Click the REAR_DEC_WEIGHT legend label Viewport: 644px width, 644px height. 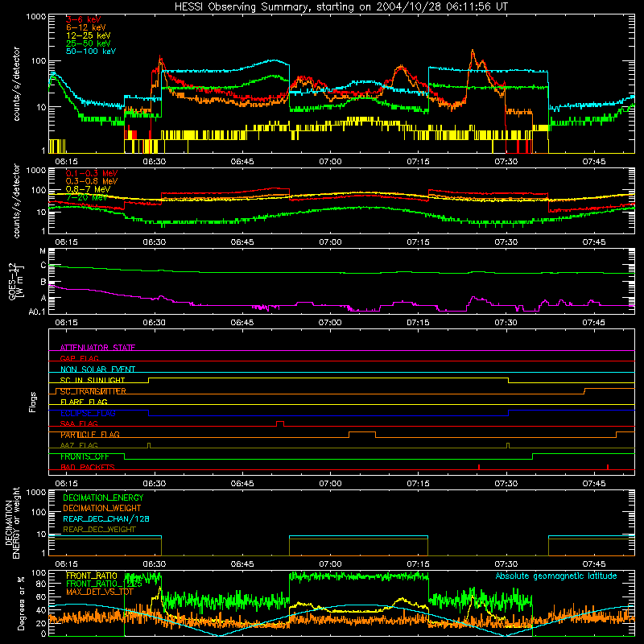99,530
